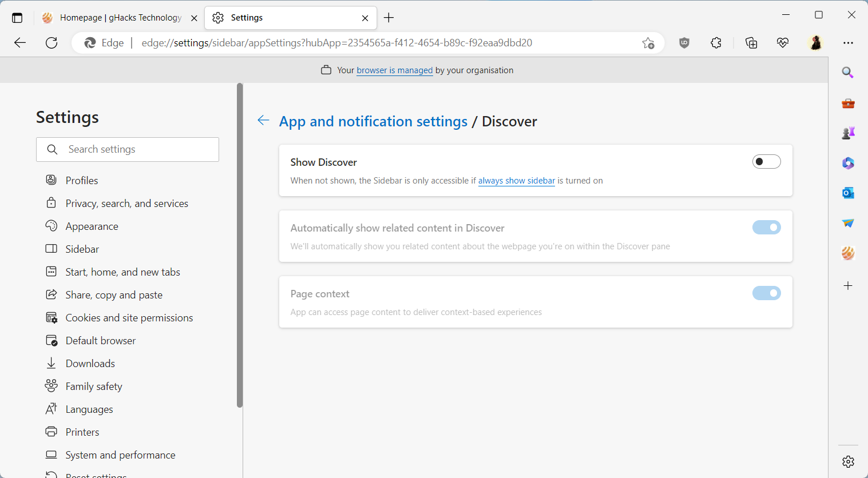
Task: Customize the sidebar with the plus button
Action: (x=848, y=285)
